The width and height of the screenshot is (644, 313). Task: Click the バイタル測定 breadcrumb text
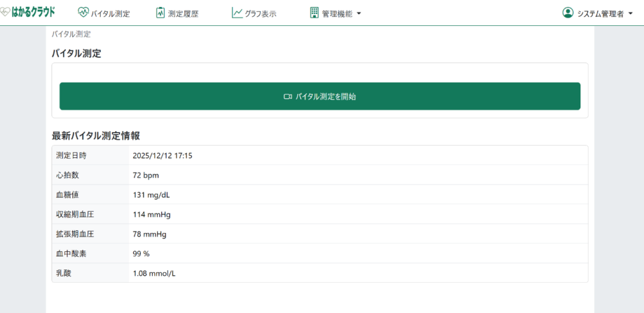[71, 34]
